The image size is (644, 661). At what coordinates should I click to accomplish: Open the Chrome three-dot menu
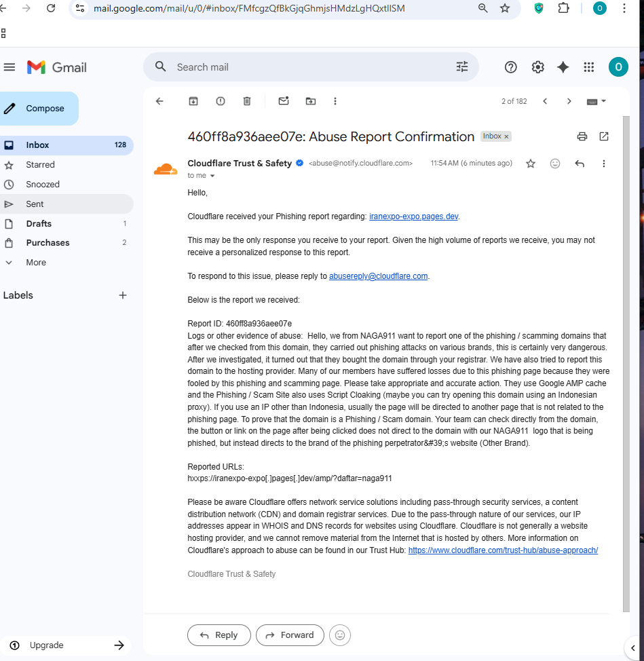624,8
